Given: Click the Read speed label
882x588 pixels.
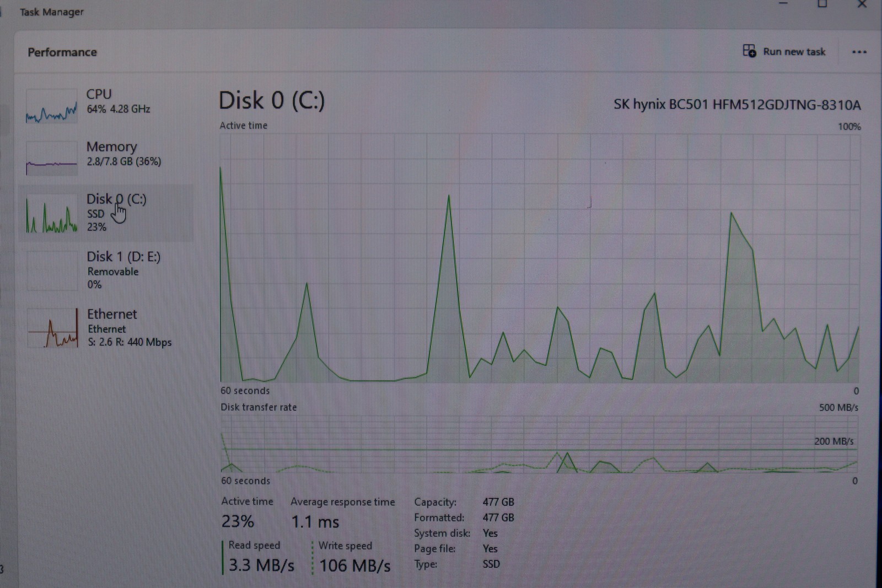Looking at the screenshot, I should point(254,545).
